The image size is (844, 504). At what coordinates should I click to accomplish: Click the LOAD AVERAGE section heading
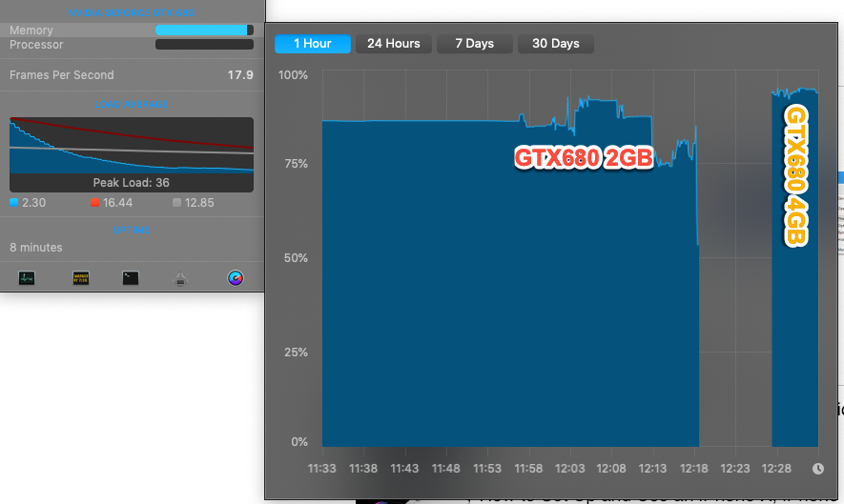[x=132, y=105]
